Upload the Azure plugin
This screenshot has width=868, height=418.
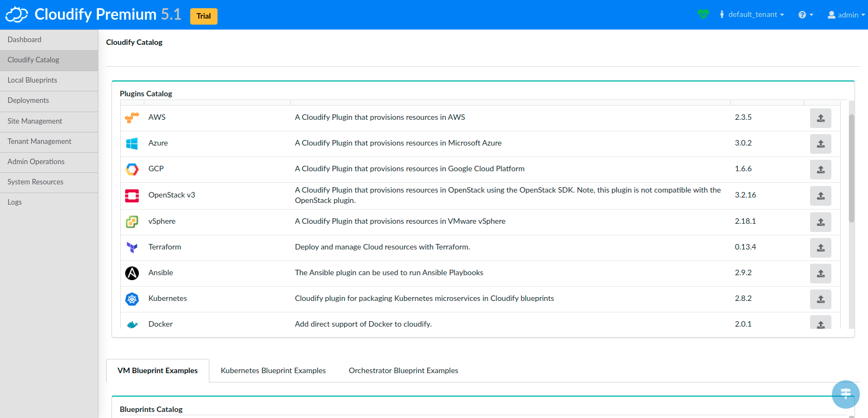coord(820,144)
